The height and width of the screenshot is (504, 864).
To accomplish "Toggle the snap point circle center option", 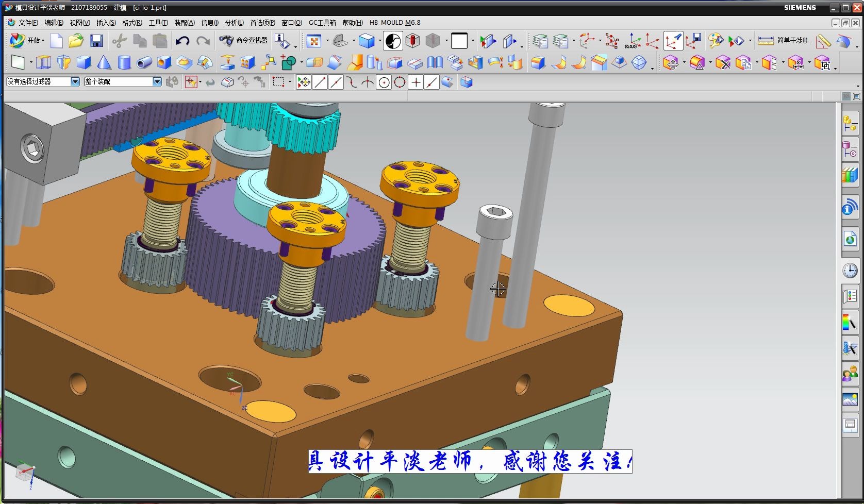I will coord(384,82).
